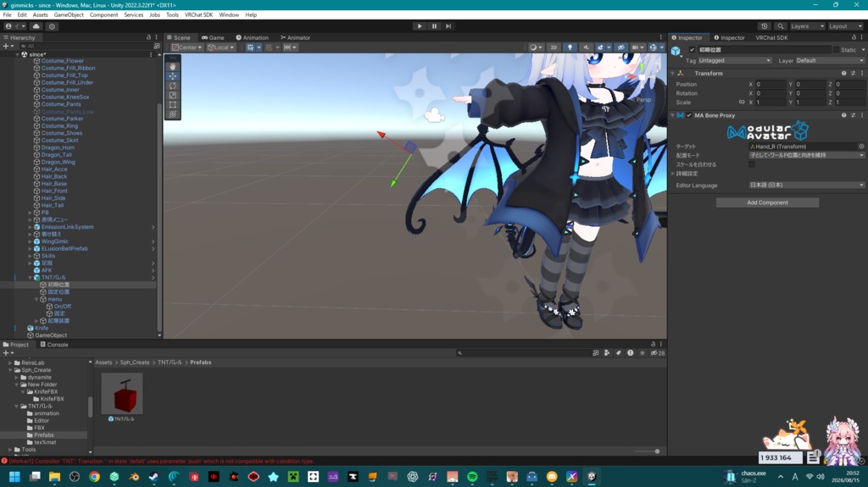Toggle the Scale constrain proportions link icon
The image size is (868, 487).
coord(742,102)
